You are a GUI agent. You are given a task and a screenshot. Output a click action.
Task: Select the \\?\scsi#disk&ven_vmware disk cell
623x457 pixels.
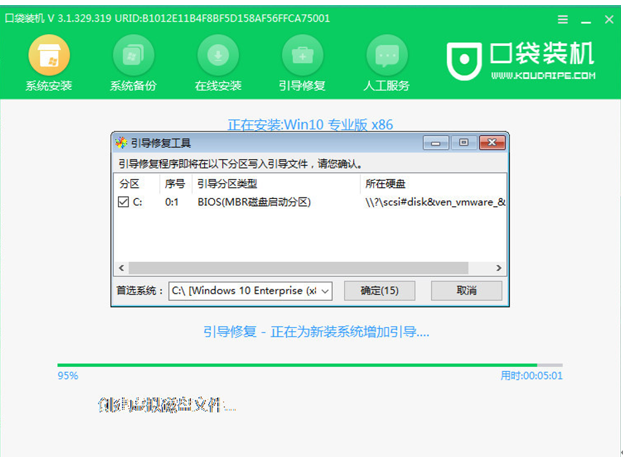click(435, 202)
